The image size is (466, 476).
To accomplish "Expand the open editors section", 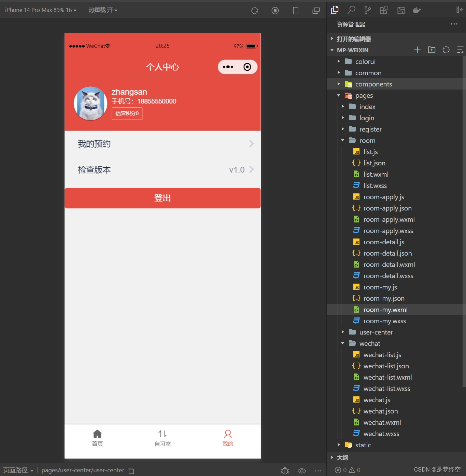I will pyautogui.click(x=354, y=39).
